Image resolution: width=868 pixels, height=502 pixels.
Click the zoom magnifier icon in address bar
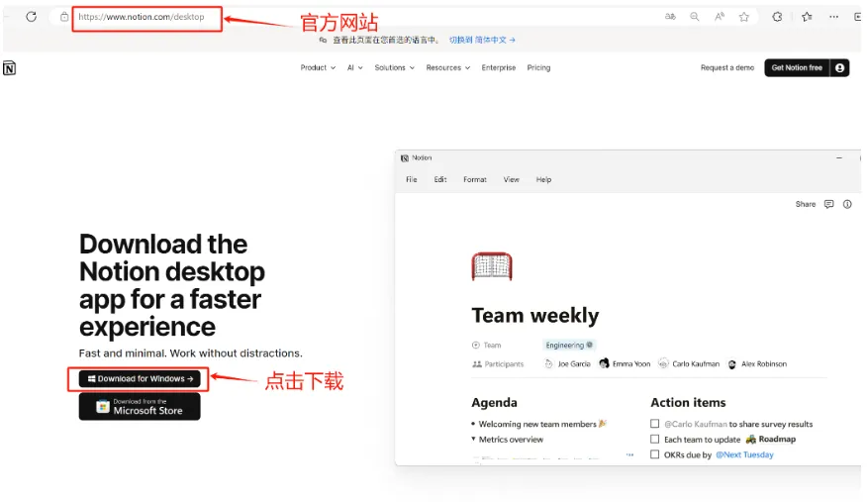[x=694, y=17]
